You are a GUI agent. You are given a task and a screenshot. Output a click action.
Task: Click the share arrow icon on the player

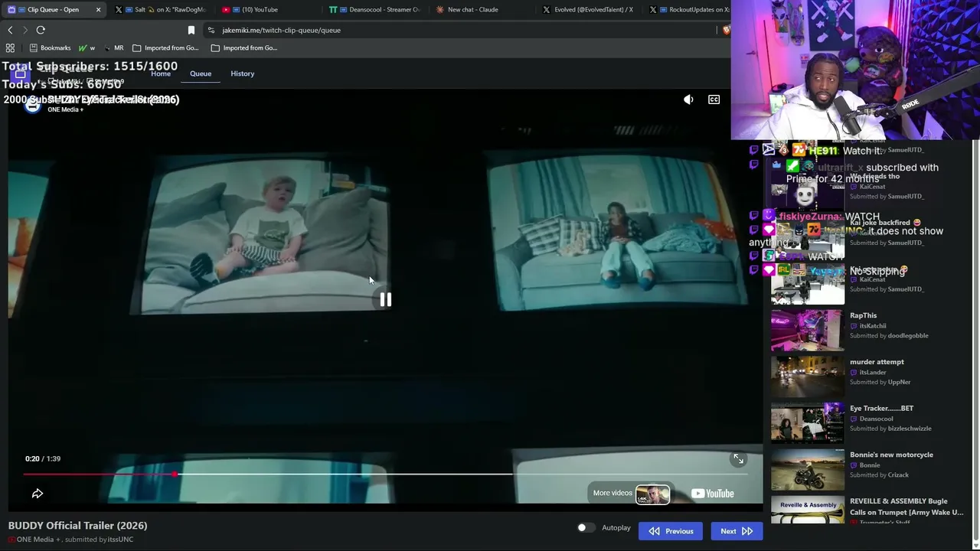(38, 494)
